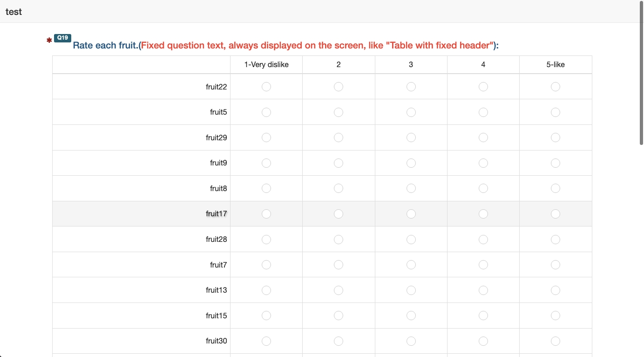Rate fruit15 with a 4
The image size is (644, 357).
click(x=483, y=316)
